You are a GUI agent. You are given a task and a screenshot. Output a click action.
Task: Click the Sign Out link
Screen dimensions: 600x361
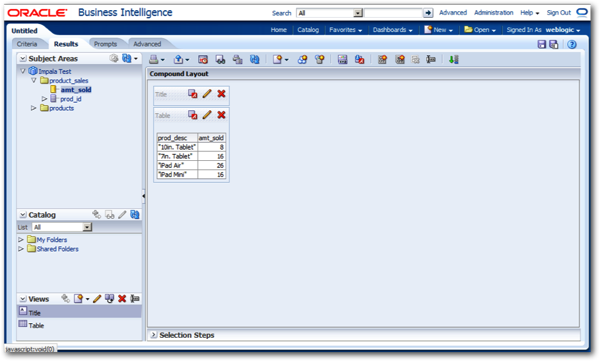(559, 13)
